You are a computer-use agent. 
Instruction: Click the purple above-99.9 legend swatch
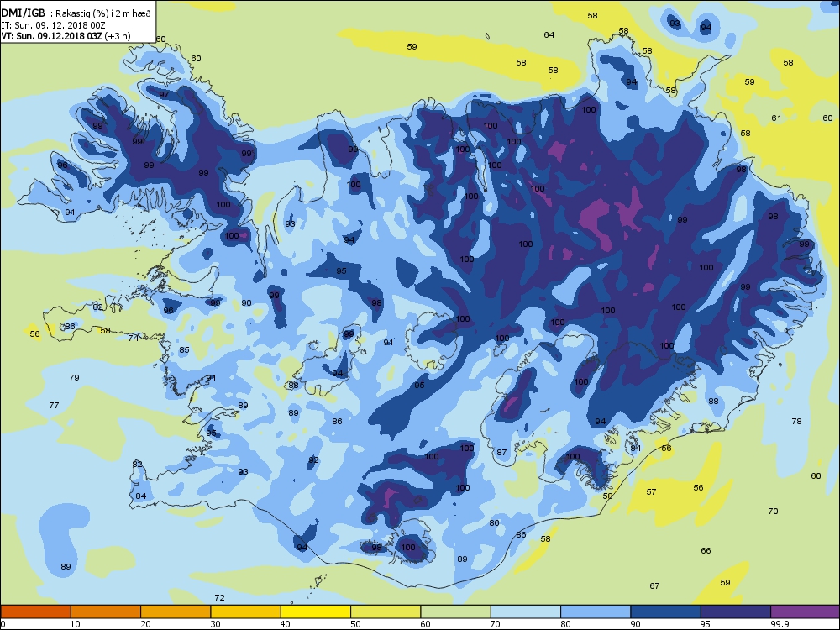tap(806, 612)
